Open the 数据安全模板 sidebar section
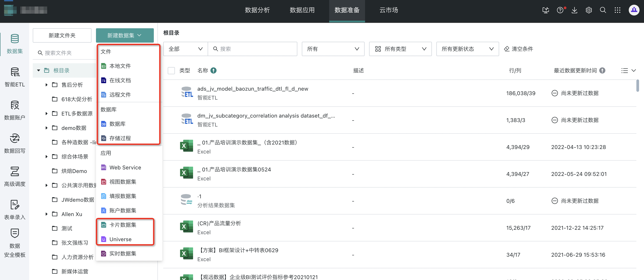This screenshot has height=280, width=644. (15, 243)
